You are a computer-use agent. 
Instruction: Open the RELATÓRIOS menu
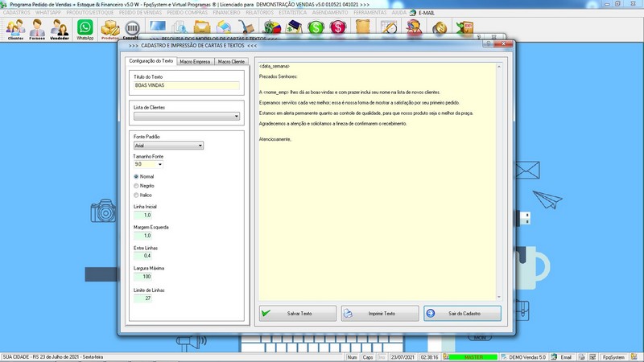pyautogui.click(x=259, y=13)
